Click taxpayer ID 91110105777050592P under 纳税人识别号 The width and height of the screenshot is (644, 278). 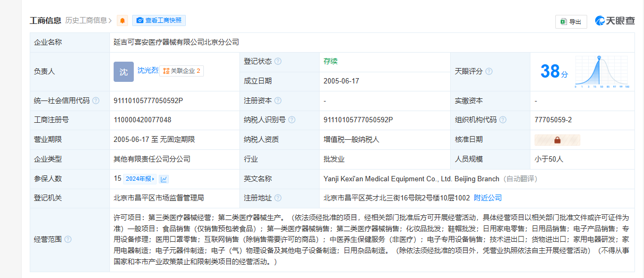[358, 120]
